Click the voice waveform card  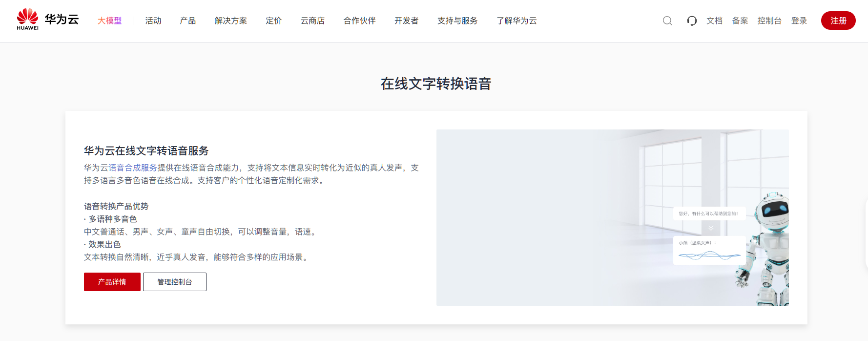(x=709, y=251)
